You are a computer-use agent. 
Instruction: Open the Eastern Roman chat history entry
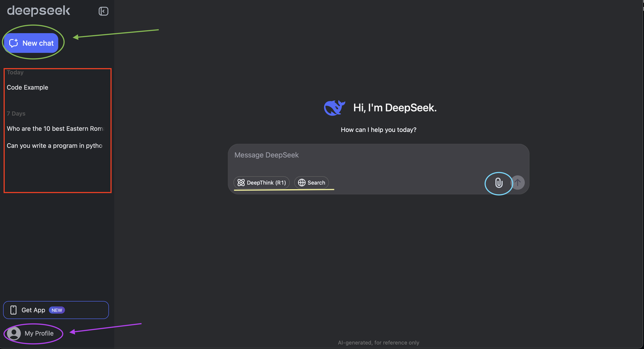[x=55, y=129]
